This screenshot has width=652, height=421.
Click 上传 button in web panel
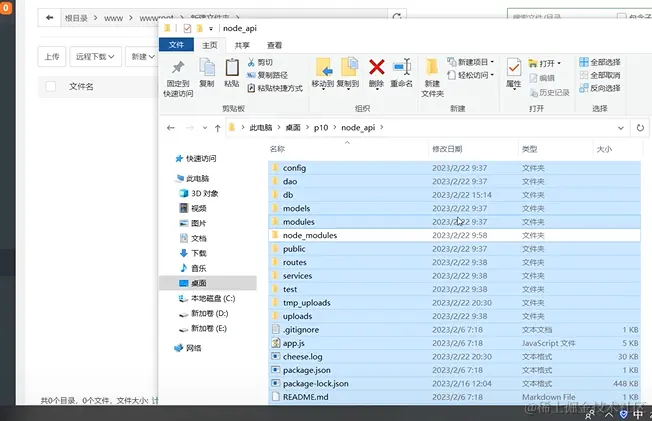pyautogui.click(x=52, y=57)
